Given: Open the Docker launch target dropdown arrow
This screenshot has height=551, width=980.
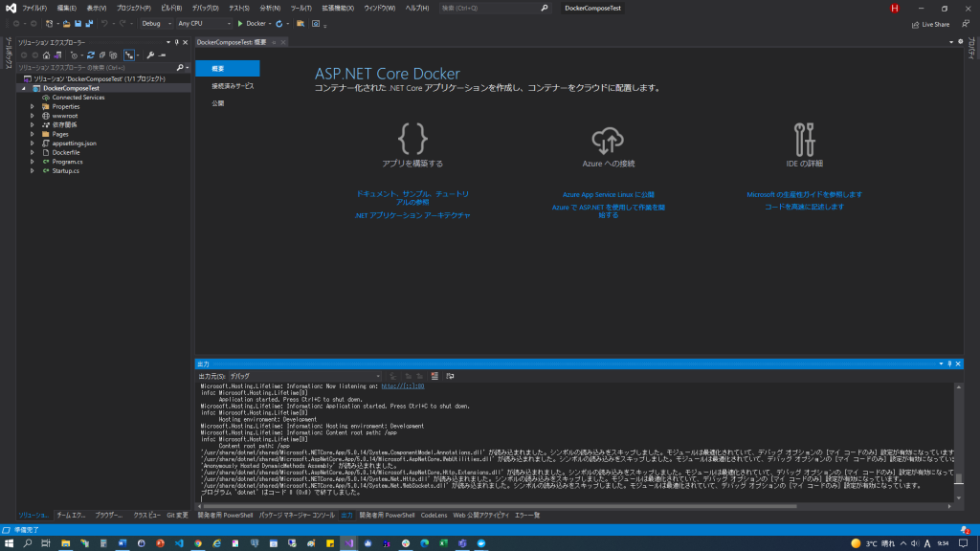Looking at the screenshot, I should point(269,24).
